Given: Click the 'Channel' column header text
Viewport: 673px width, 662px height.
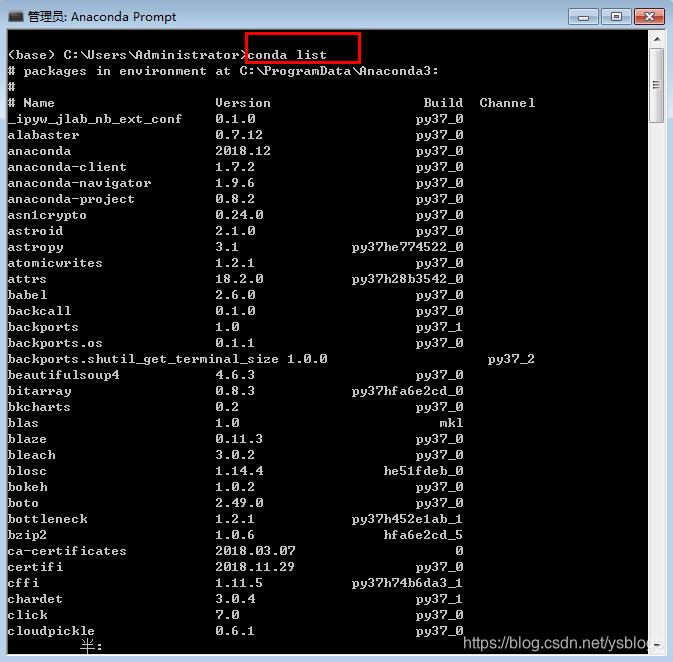Looking at the screenshot, I should (507, 103).
